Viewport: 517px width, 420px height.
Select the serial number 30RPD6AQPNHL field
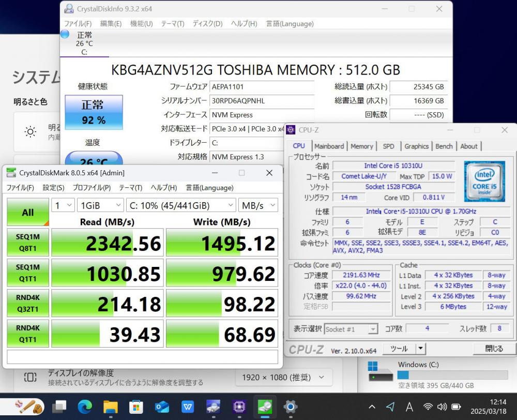262,101
